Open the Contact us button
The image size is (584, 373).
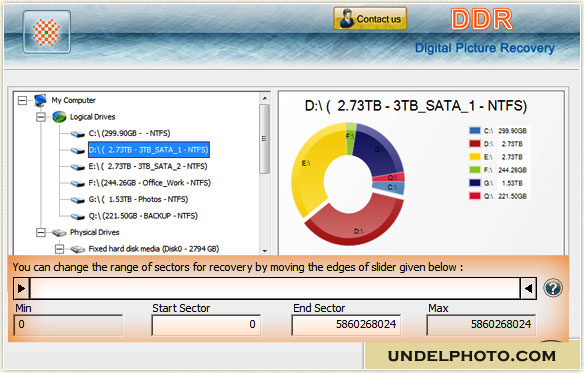pyautogui.click(x=370, y=19)
